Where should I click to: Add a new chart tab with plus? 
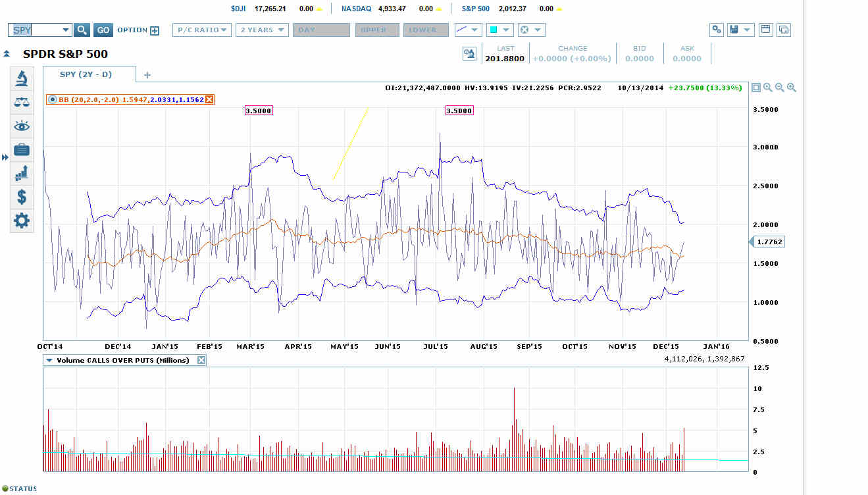point(147,75)
